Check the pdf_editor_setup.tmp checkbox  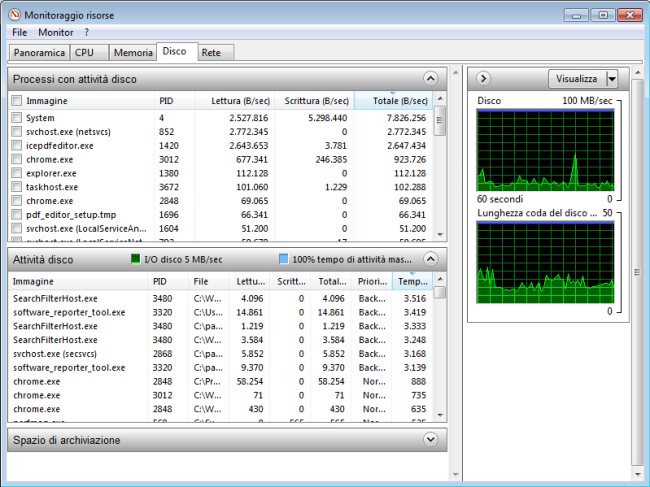click(x=17, y=215)
